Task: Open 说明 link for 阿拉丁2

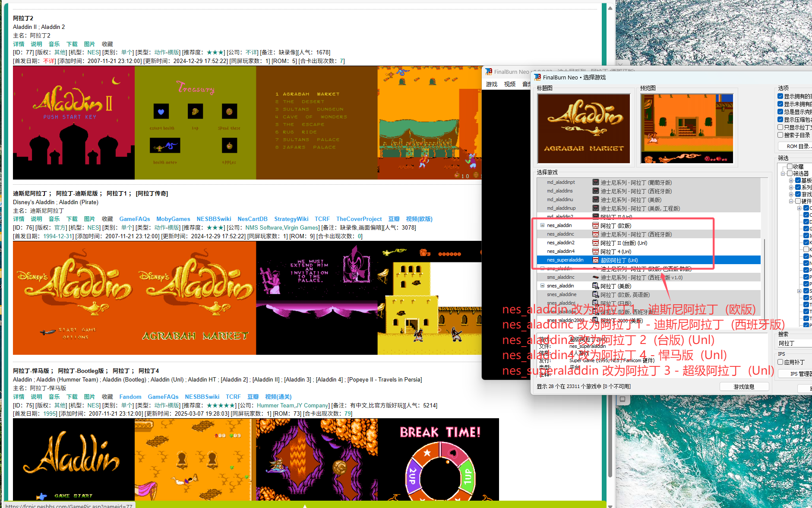Action: tap(36, 44)
